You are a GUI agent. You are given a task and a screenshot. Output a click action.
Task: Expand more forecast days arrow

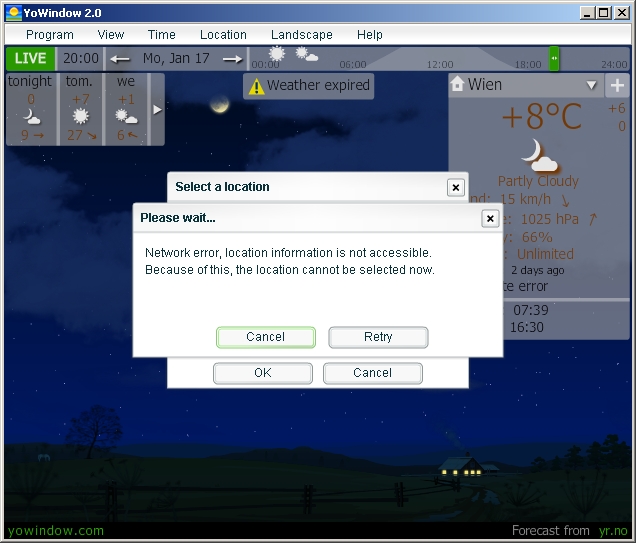157,109
